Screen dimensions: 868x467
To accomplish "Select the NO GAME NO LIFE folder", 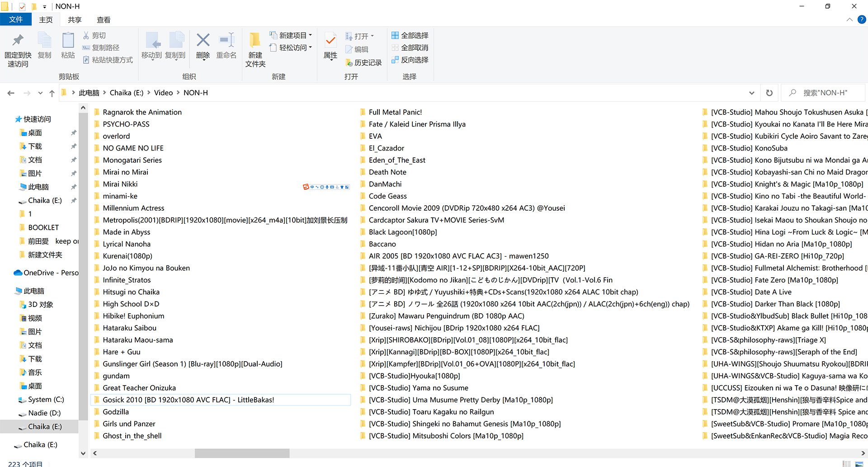I will [x=133, y=148].
